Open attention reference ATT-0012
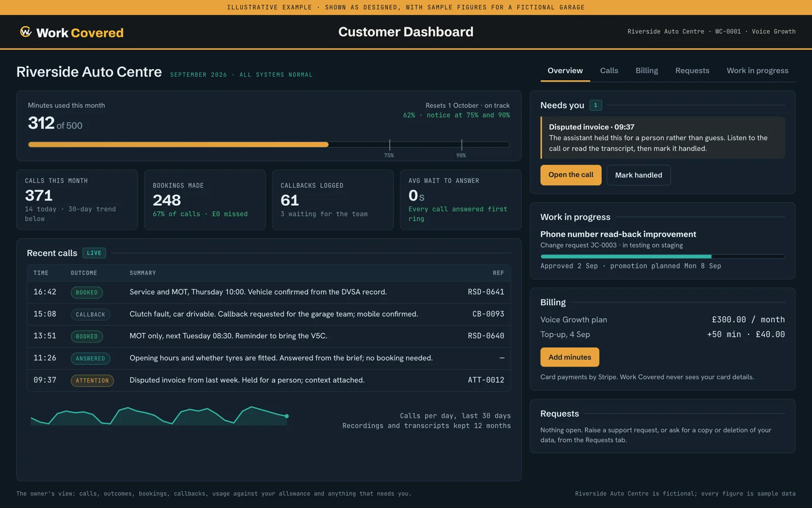This screenshot has height=508, width=812. click(486, 380)
